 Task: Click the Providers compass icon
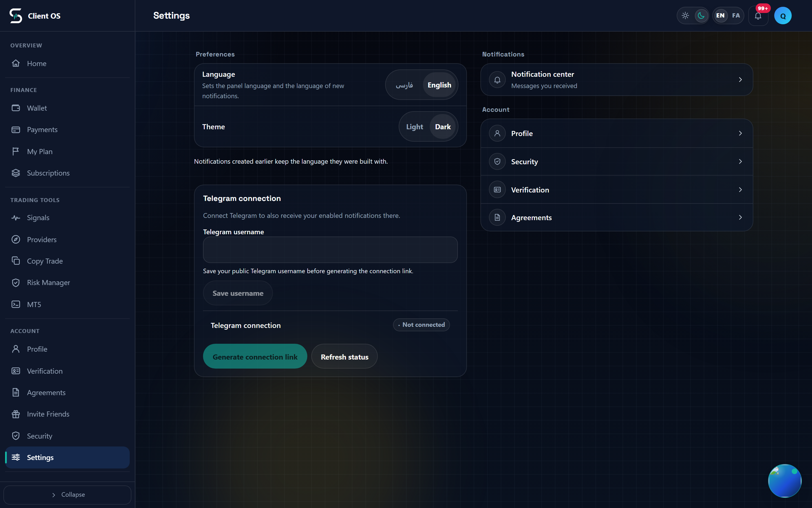[16, 240]
